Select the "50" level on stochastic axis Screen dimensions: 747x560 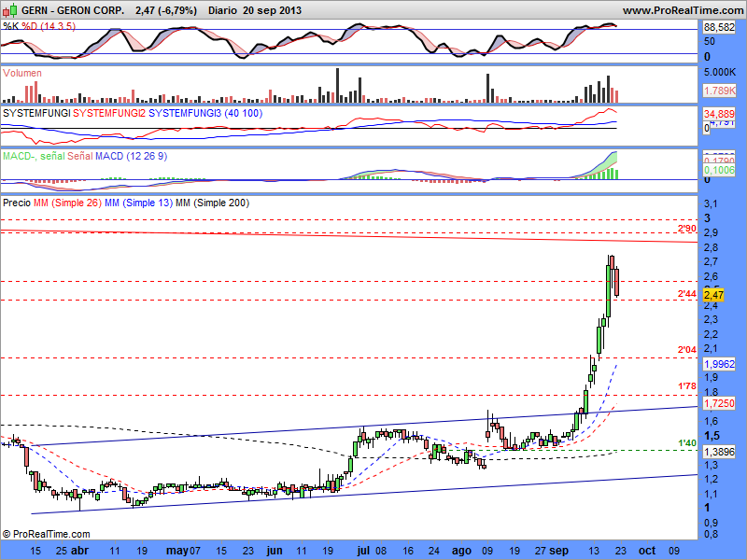[x=710, y=41]
